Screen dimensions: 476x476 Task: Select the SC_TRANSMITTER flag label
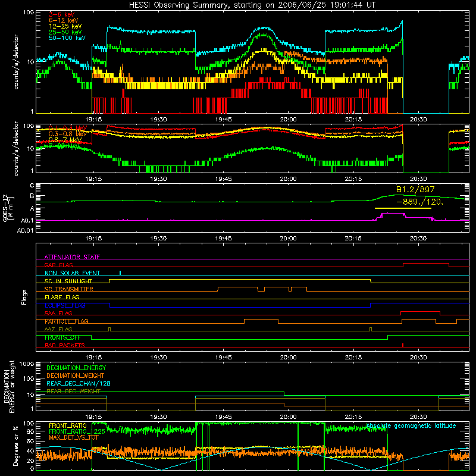tap(69, 289)
